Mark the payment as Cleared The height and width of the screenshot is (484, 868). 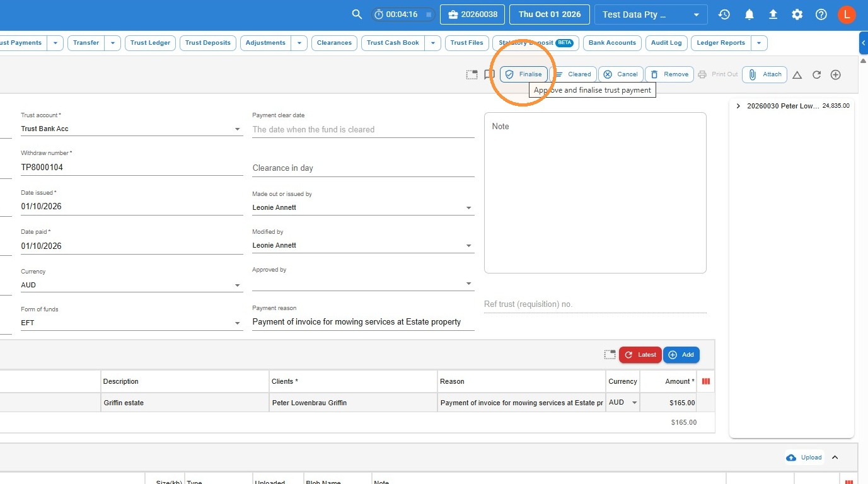[x=573, y=74]
